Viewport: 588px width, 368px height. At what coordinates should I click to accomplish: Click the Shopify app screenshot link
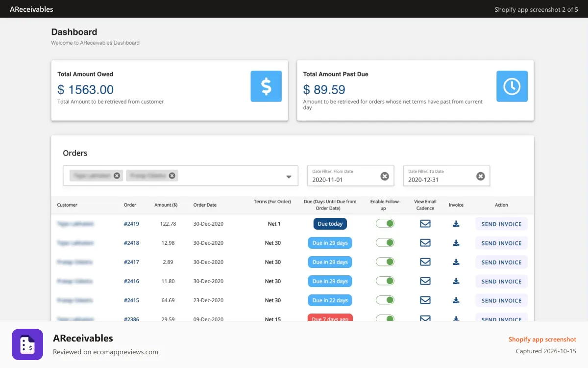coord(542,339)
